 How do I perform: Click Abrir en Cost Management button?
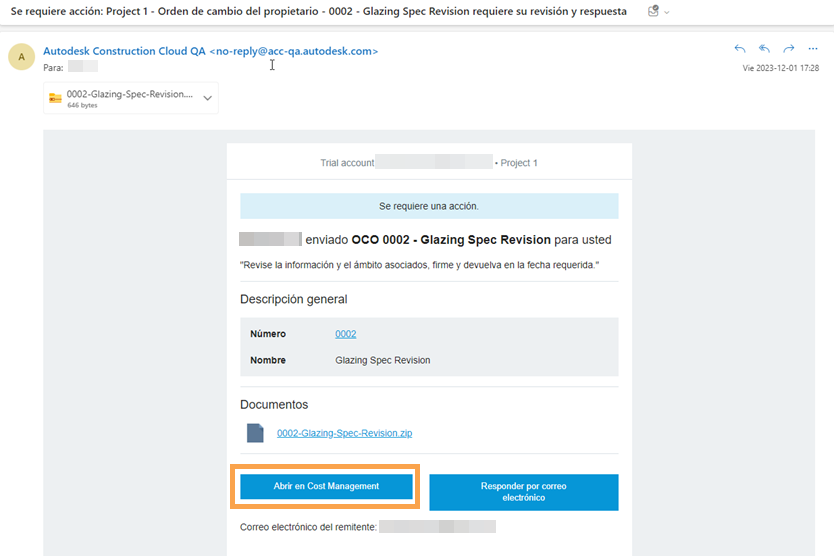(326, 486)
